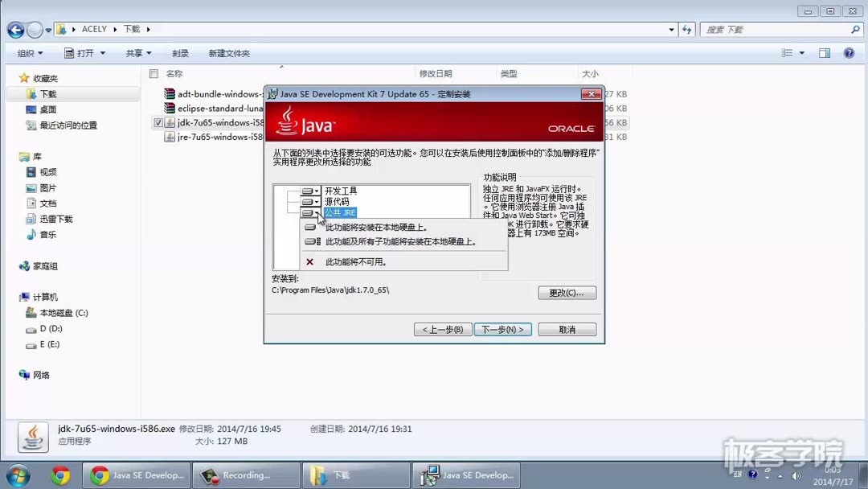Click the 源代码 feature disk icon
This screenshot has width=868, height=489.
tap(308, 202)
